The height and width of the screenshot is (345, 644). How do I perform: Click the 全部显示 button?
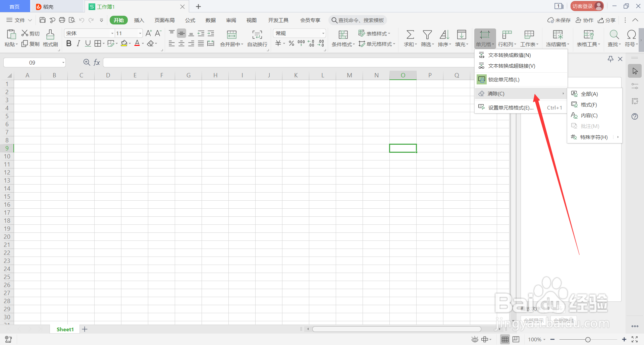click(533, 320)
